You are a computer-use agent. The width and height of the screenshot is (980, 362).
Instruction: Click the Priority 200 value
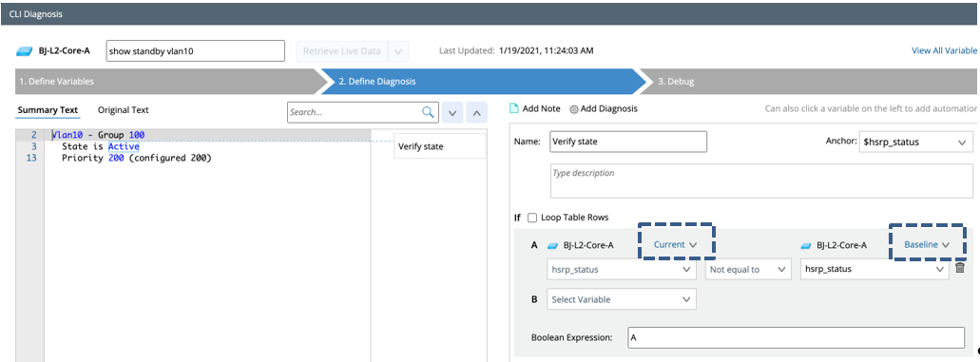click(116, 158)
